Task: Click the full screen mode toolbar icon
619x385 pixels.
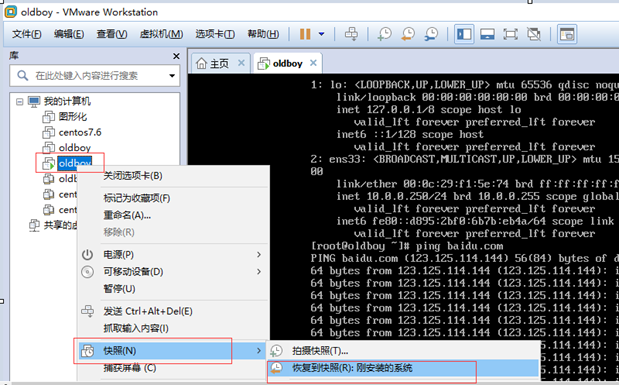Action: (x=510, y=34)
